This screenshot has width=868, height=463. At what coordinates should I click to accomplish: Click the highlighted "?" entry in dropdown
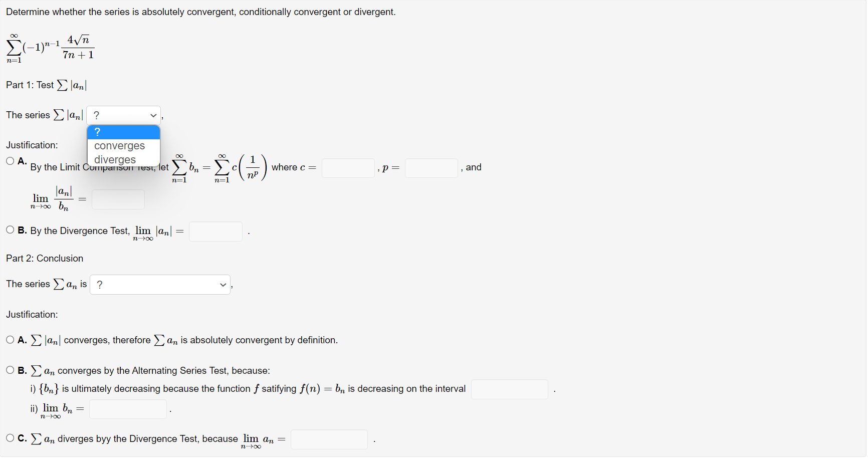coord(98,132)
